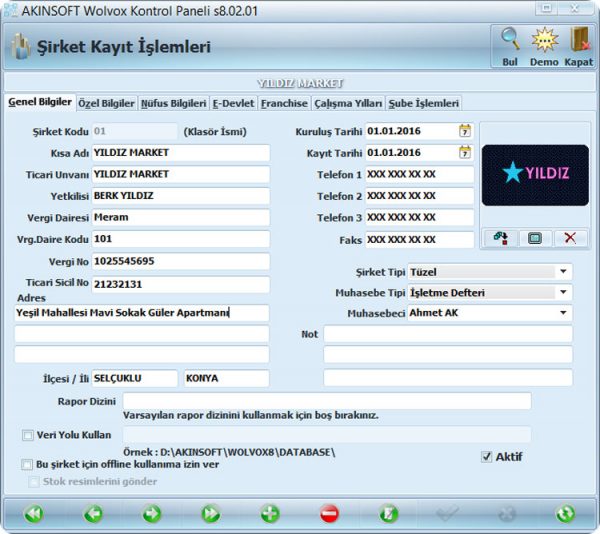Click the Vergi No field
The width and height of the screenshot is (600, 534).
181,261
